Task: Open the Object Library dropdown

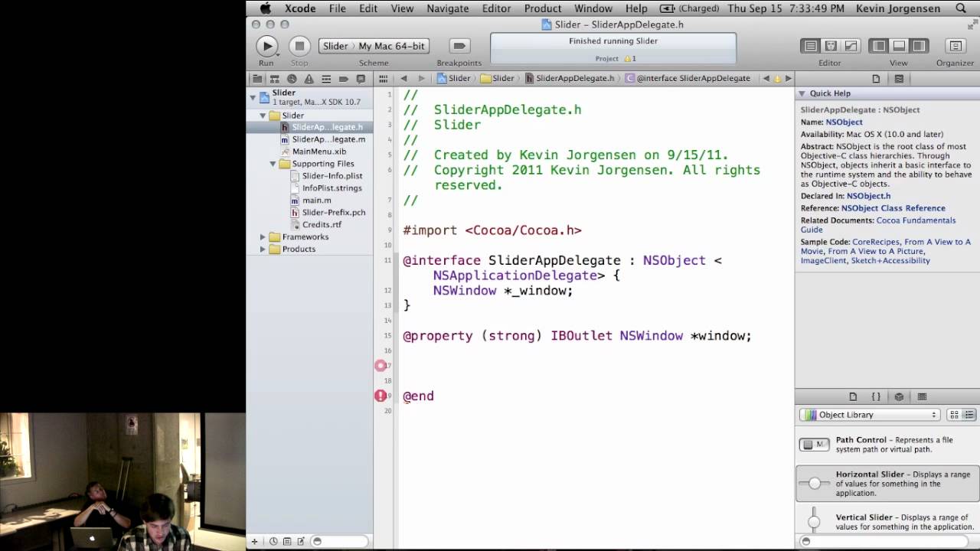Action: click(869, 415)
